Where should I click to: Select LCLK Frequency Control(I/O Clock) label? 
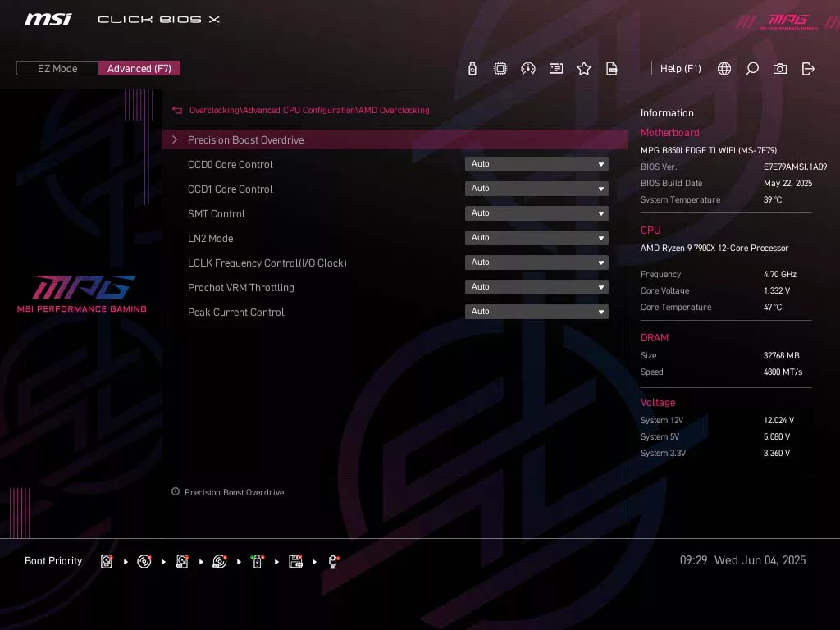267,263
